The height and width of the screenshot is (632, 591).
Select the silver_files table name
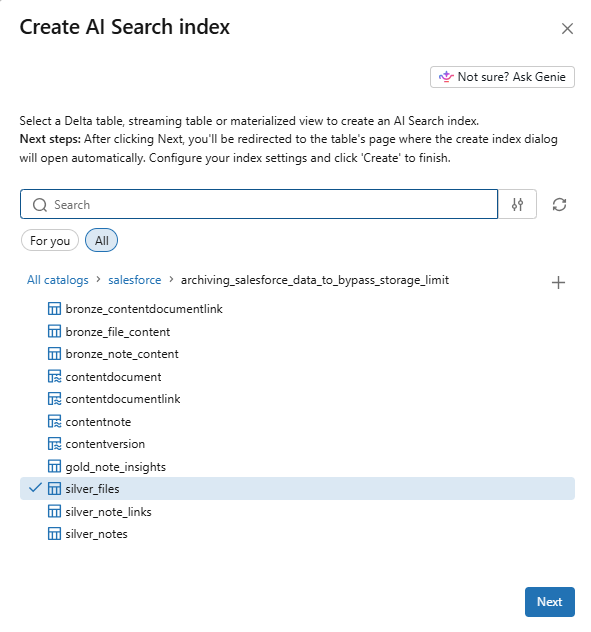(92, 489)
